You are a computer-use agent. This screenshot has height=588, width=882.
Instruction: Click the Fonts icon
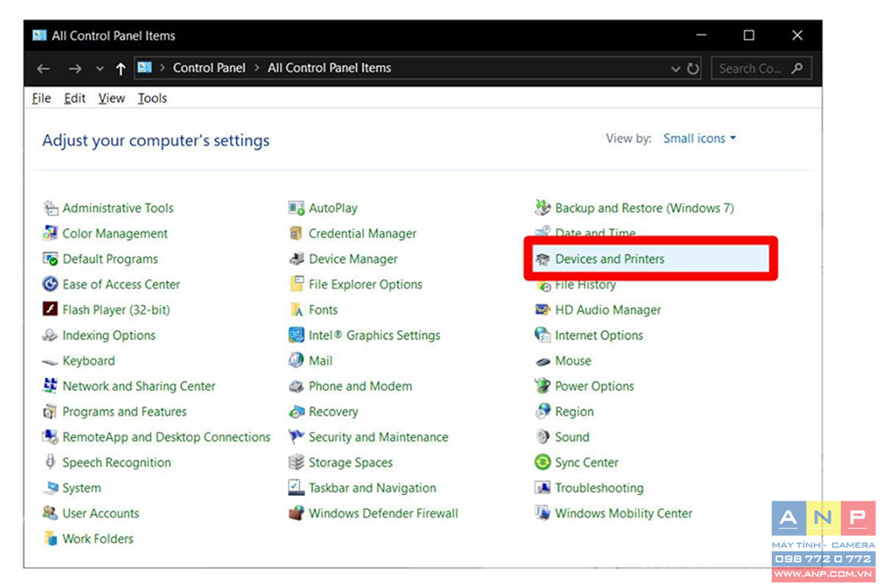296,309
